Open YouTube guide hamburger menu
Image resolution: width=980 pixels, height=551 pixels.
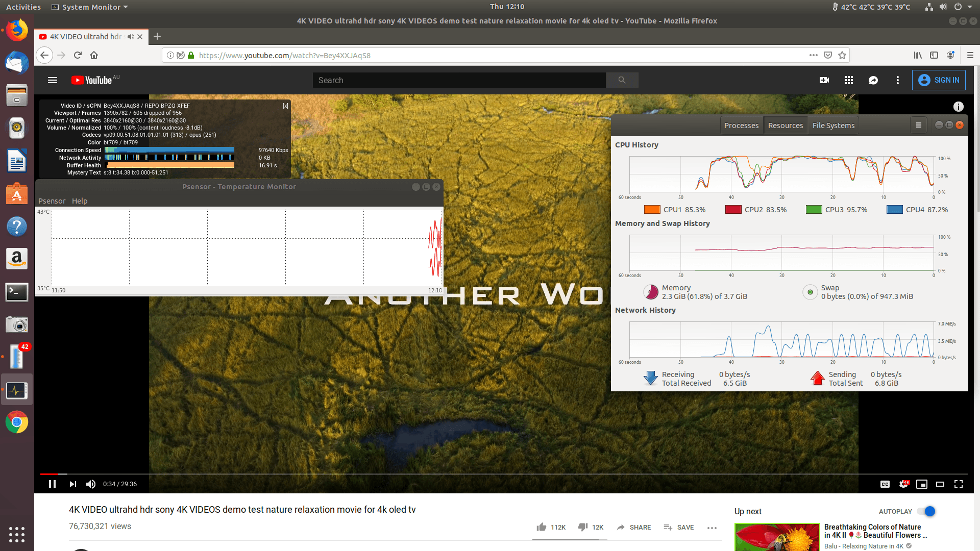click(53, 80)
